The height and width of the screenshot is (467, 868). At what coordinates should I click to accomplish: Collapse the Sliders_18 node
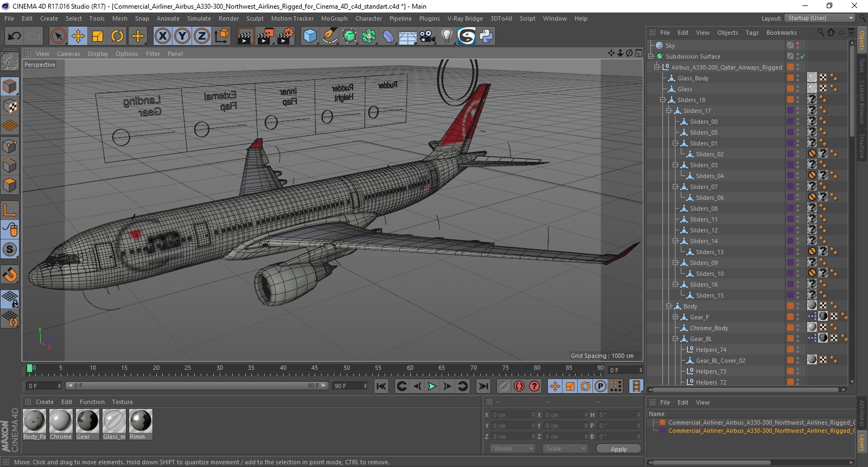point(663,100)
